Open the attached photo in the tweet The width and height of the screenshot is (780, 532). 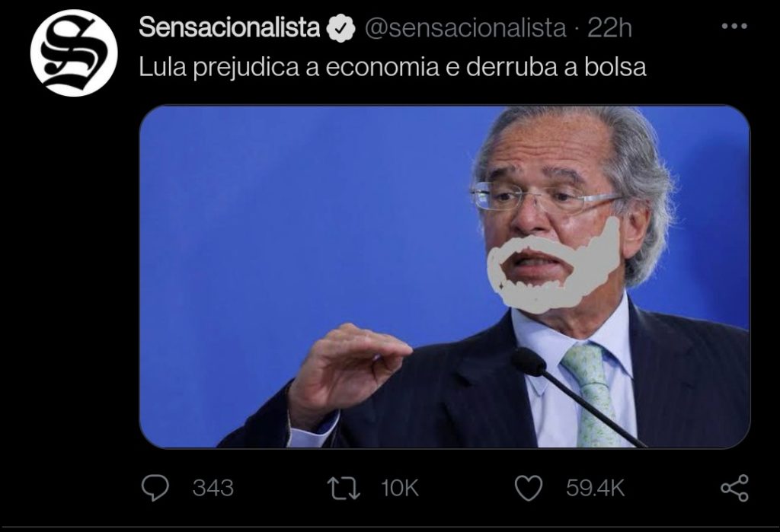pos(444,276)
